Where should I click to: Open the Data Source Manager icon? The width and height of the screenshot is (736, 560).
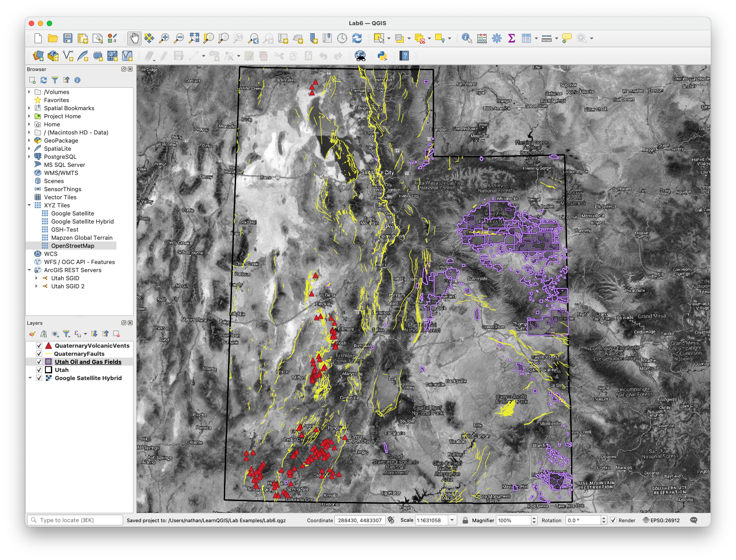click(x=38, y=56)
